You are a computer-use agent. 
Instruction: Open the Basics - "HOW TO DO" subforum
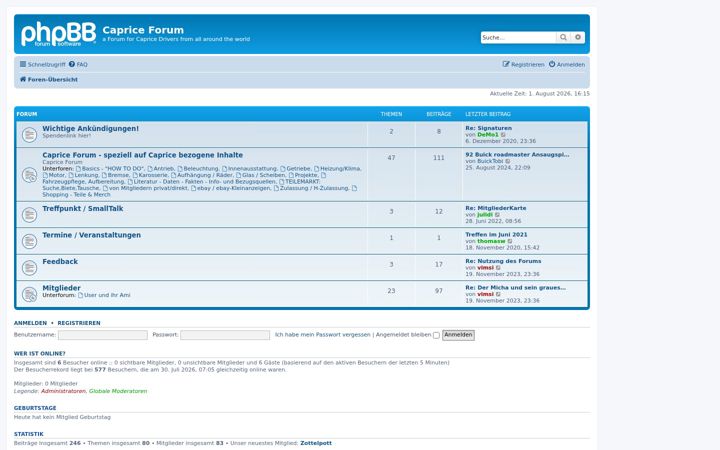tap(112, 169)
